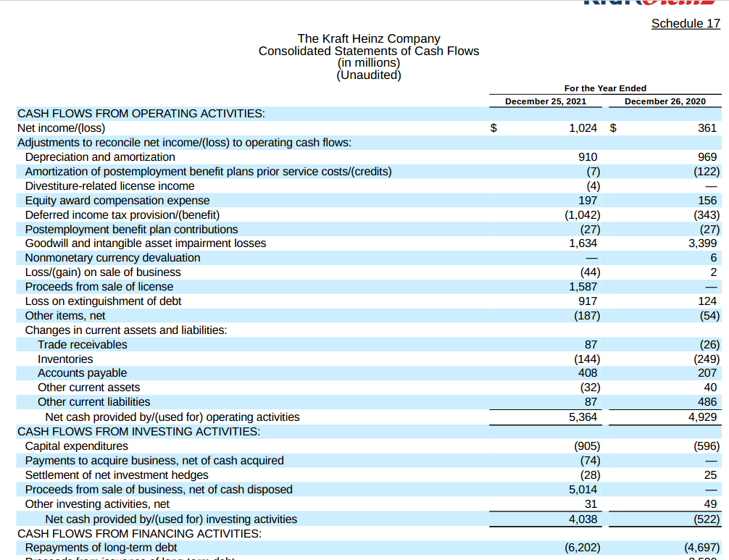Click 'Equity award compensation expense' label
The image size is (729, 560).
pos(117,200)
